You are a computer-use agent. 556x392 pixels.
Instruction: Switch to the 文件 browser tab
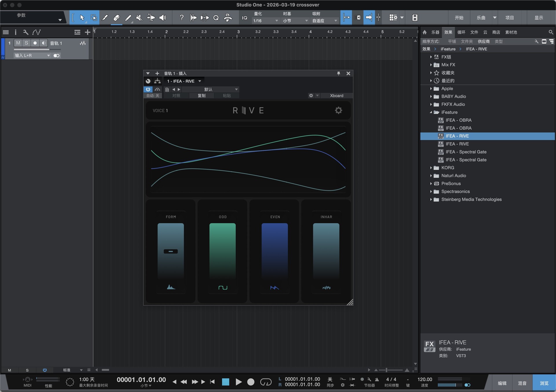coord(474,32)
